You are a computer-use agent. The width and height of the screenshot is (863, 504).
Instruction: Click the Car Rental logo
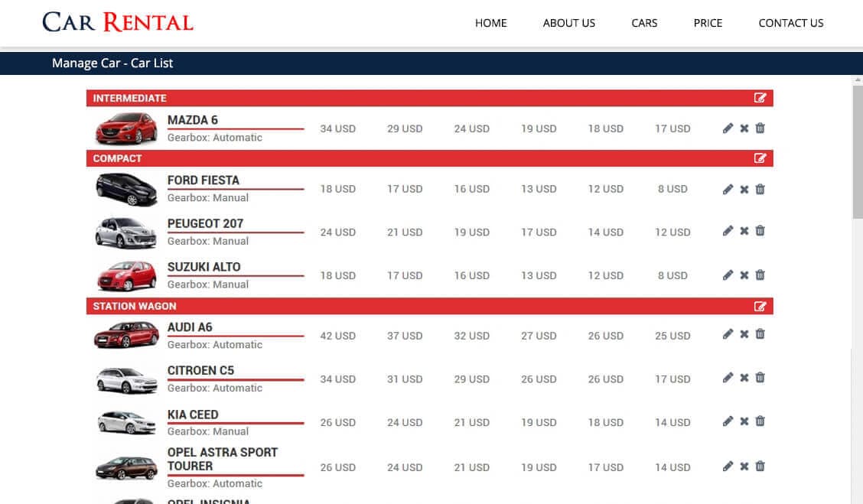click(x=118, y=22)
